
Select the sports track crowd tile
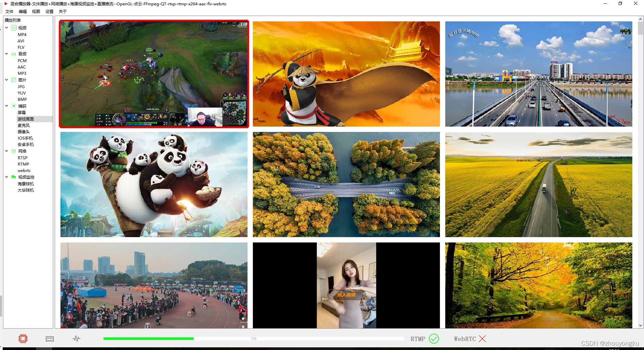pyautogui.click(x=154, y=285)
